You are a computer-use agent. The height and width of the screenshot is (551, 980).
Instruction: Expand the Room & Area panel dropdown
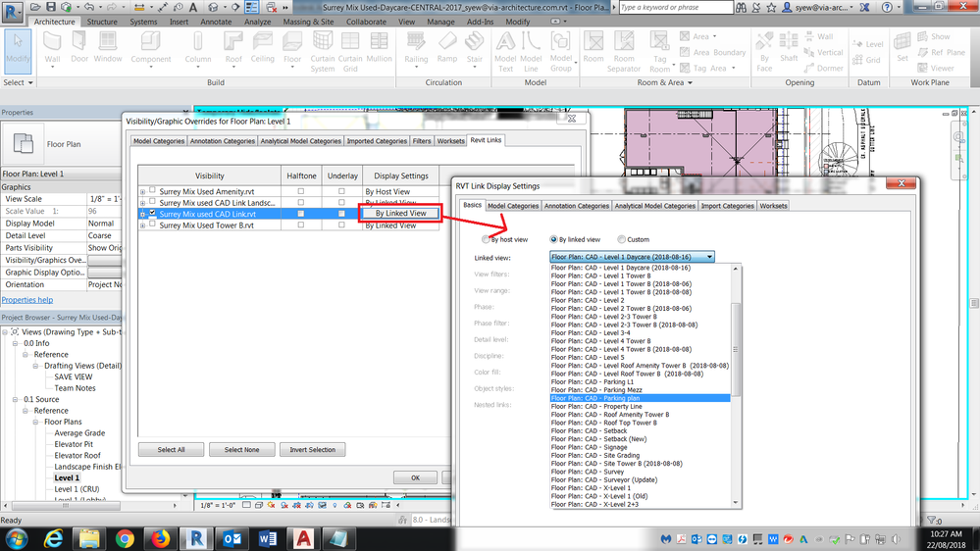point(664,82)
